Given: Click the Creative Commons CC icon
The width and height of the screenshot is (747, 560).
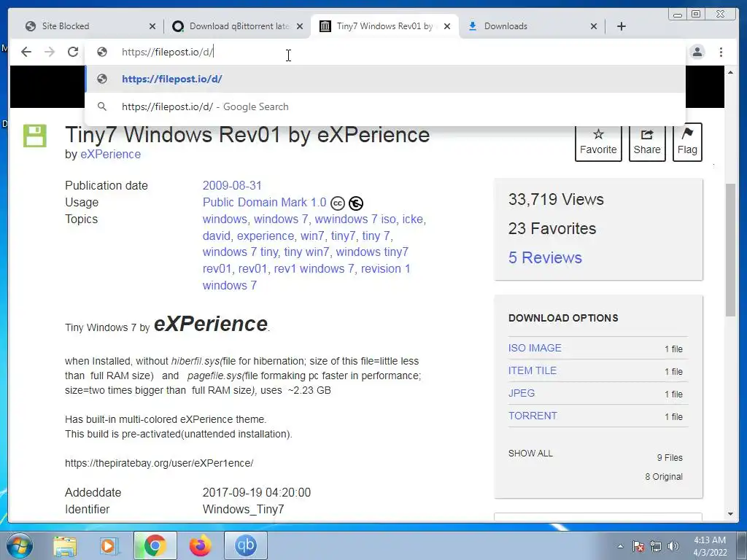Looking at the screenshot, I should tap(337, 203).
